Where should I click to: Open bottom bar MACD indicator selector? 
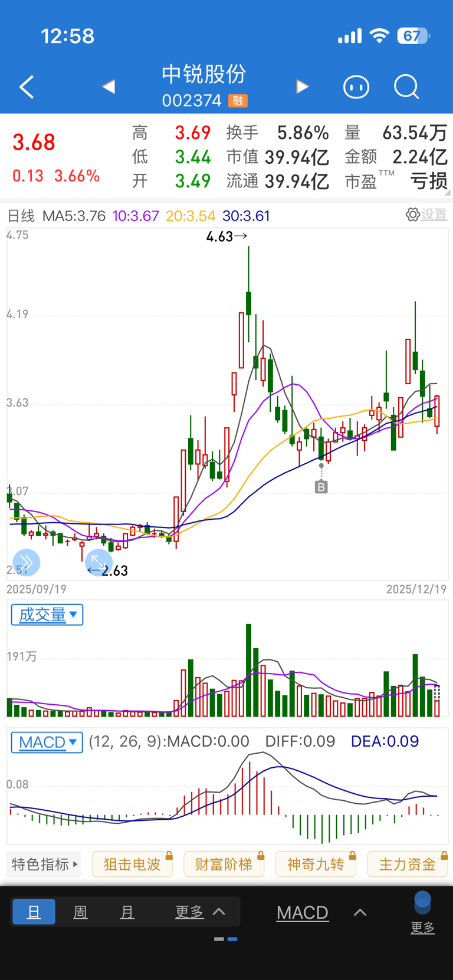(x=303, y=912)
